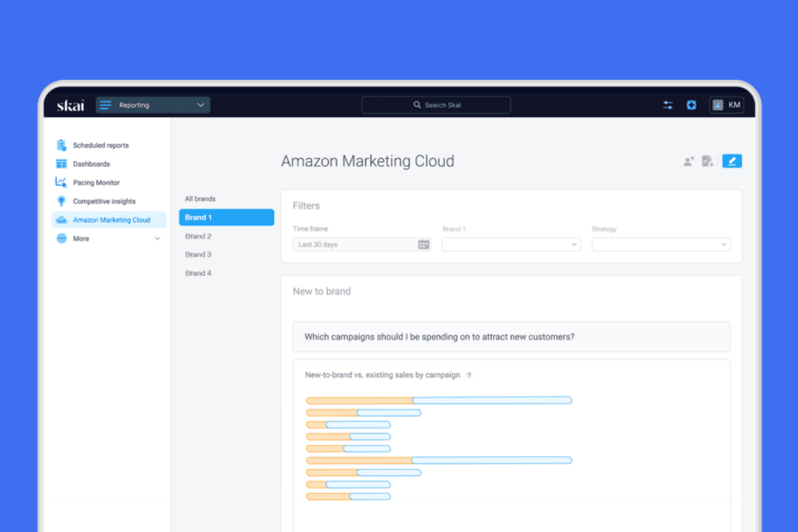The image size is (798, 532).
Task: Click the Competitive insights lightbulb icon
Action: click(61, 201)
